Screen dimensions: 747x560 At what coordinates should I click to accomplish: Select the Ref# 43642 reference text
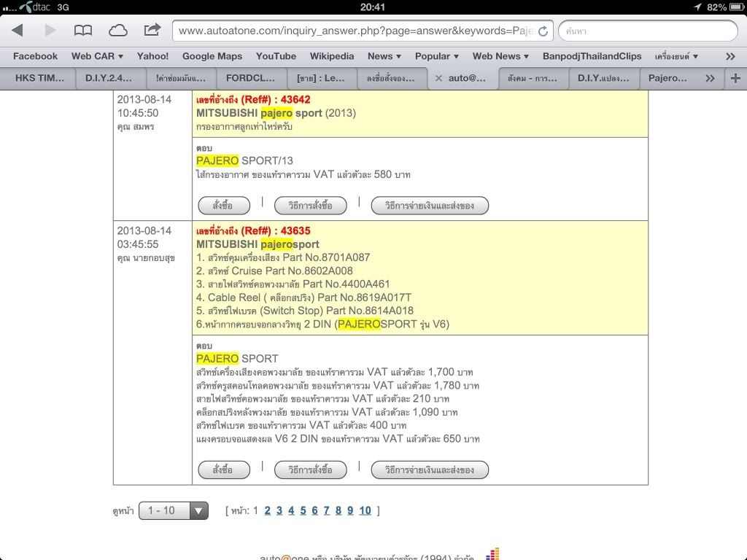253,99
